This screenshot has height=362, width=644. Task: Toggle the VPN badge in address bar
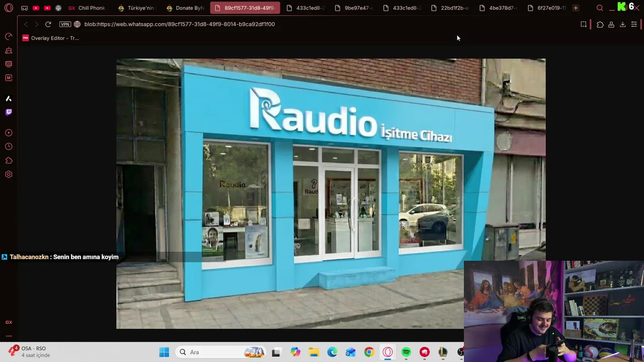pyautogui.click(x=65, y=24)
